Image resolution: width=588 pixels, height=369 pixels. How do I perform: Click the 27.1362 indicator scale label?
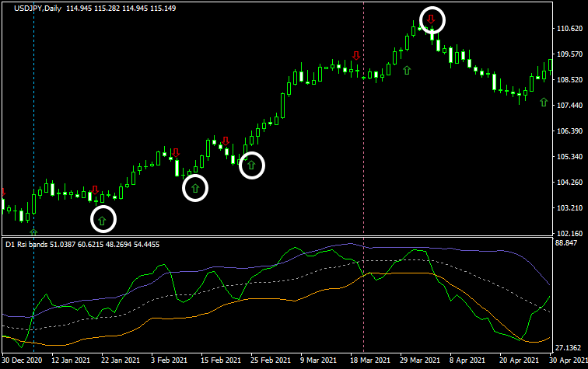[568, 348]
